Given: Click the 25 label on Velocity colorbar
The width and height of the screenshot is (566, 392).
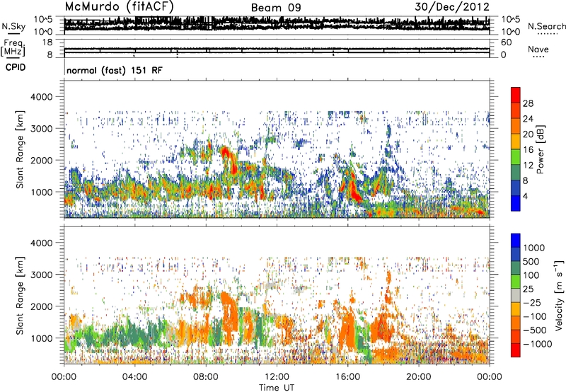Looking at the screenshot, I should click(529, 289).
